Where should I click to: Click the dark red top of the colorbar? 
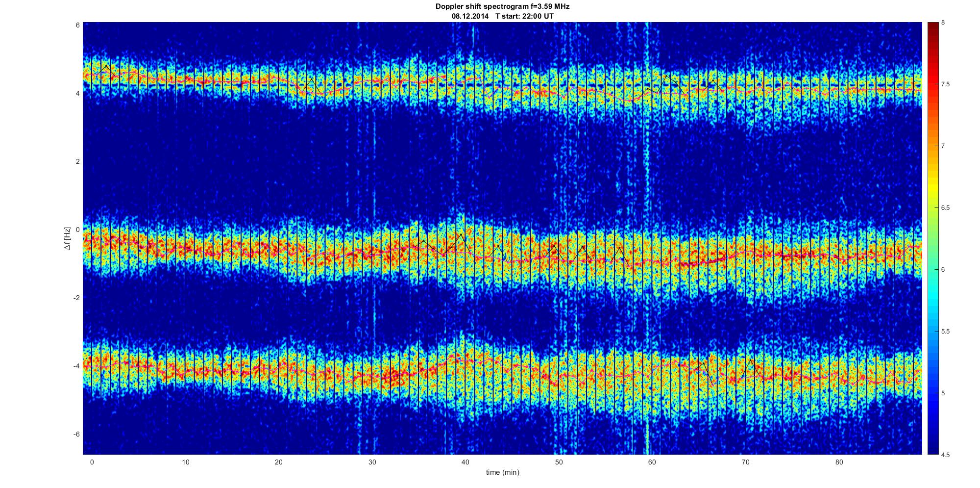click(932, 28)
